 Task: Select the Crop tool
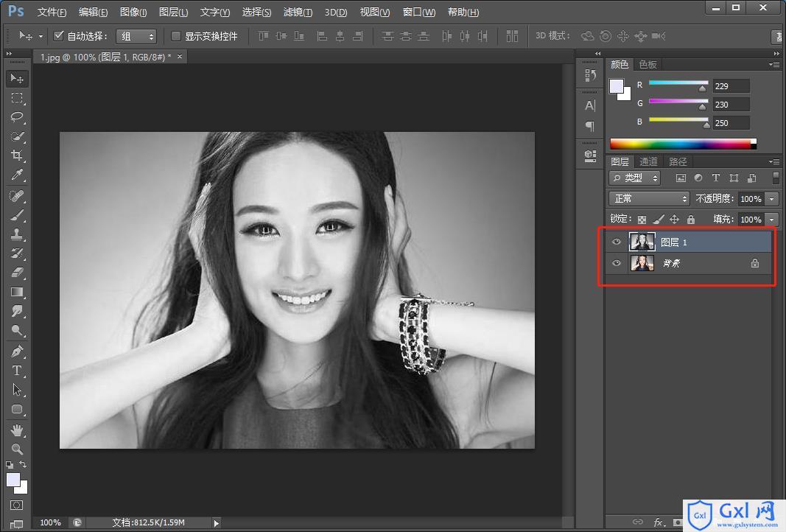point(17,155)
